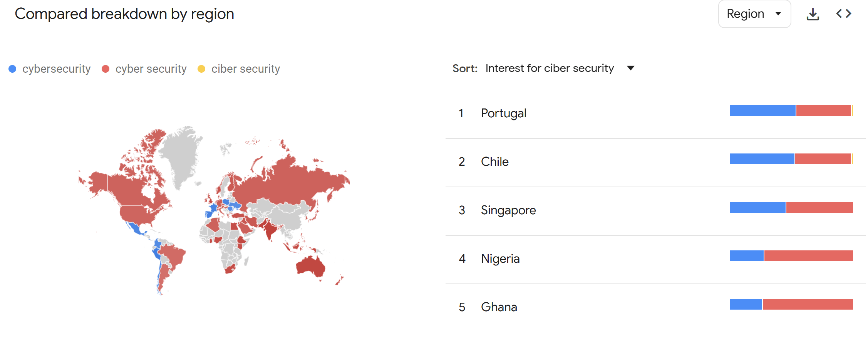Click the embed code icon
The width and height of the screenshot is (868, 340).
(843, 14)
